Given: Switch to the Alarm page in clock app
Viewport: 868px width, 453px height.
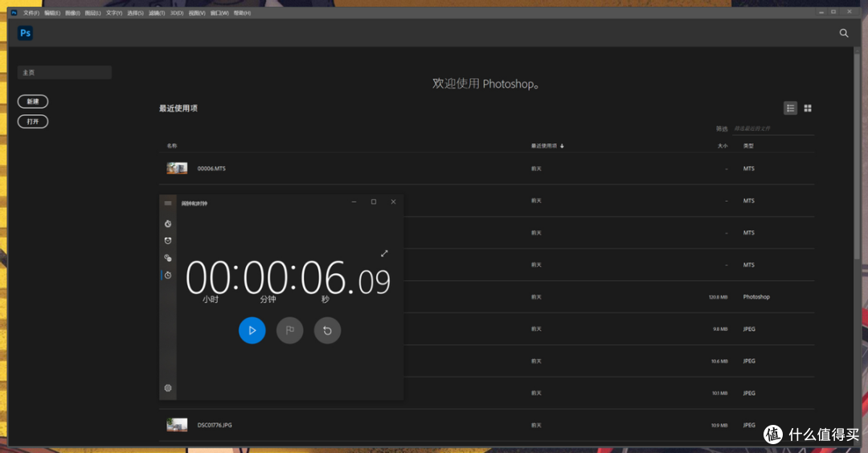Looking at the screenshot, I should point(168,241).
